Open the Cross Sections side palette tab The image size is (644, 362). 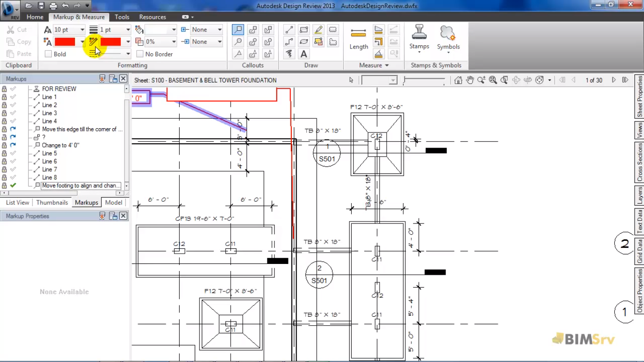point(640,163)
